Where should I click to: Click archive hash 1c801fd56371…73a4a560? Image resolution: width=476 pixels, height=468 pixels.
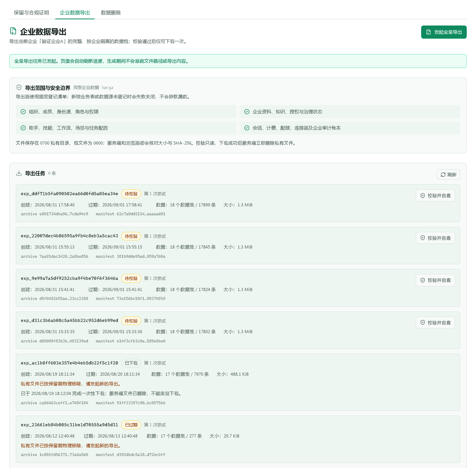(64, 455)
